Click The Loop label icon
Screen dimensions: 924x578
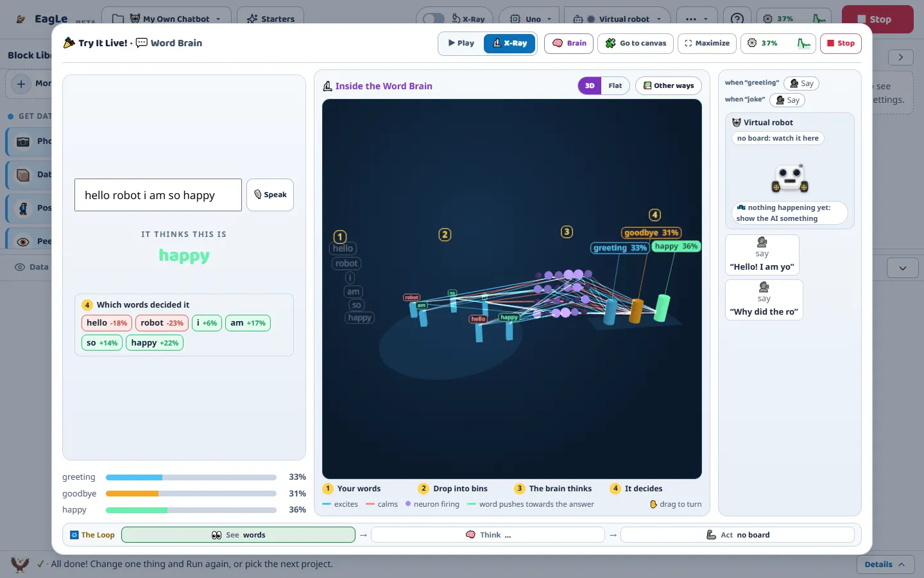coord(74,535)
